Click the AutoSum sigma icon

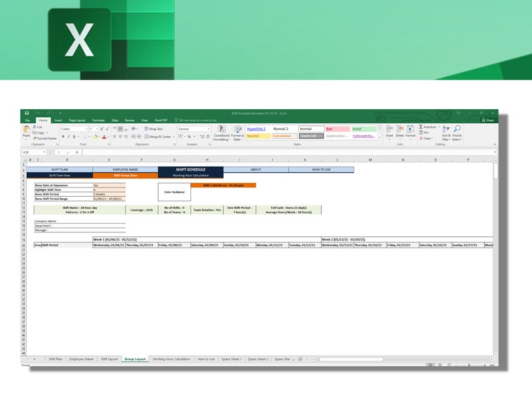(x=421, y=127)
